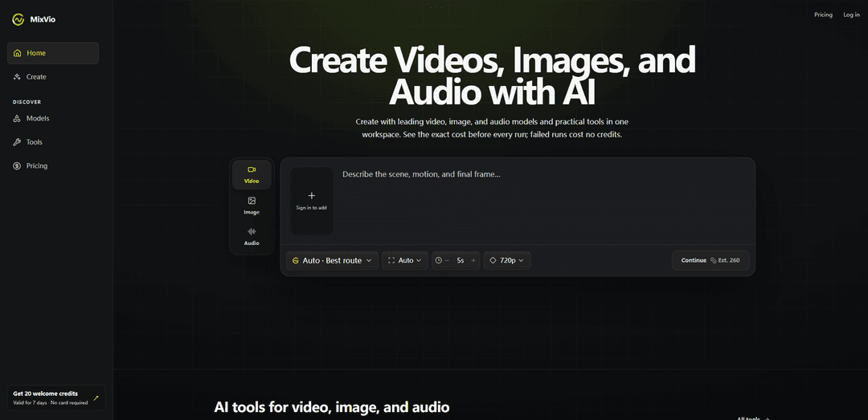Open the Home sidebar item
This screenshot has height=420, width=868.
pyautogui.click(x=53, y=53)
